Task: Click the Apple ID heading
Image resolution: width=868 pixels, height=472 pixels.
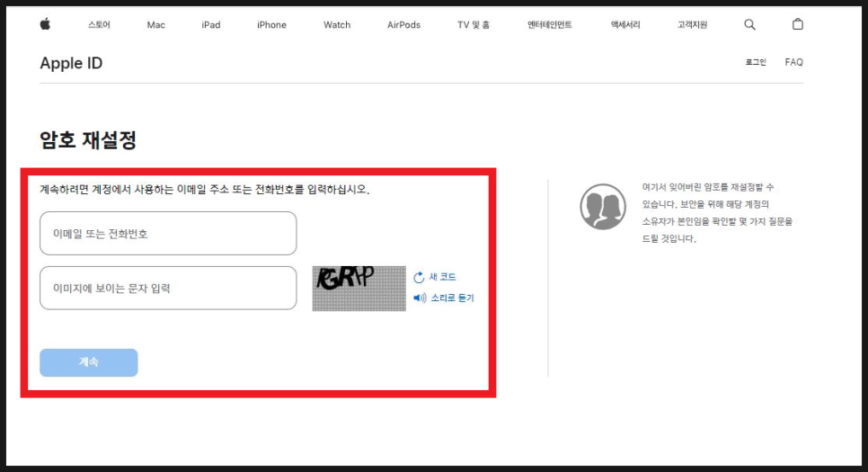Action: coord(71,63)
